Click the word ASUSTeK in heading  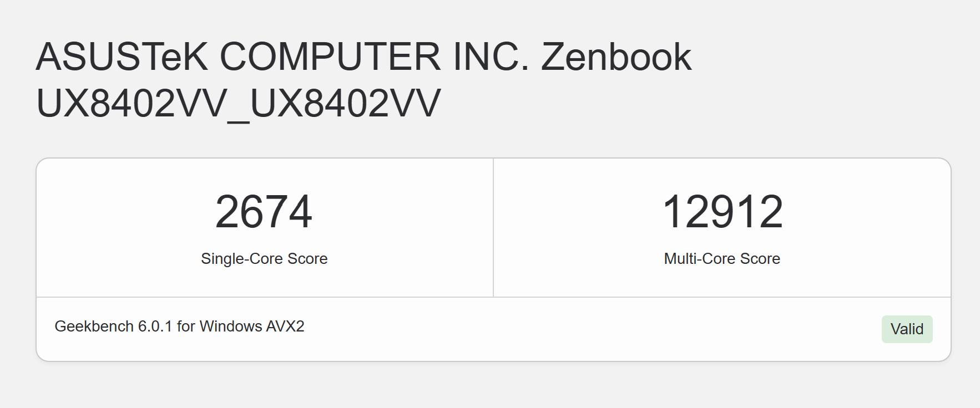tap(122, 57)
